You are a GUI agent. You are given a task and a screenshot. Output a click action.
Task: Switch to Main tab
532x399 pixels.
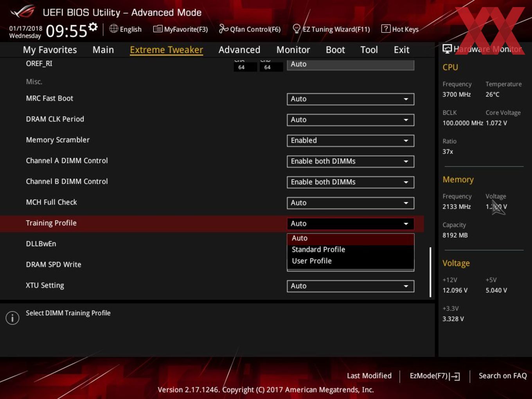pos(103,50)
